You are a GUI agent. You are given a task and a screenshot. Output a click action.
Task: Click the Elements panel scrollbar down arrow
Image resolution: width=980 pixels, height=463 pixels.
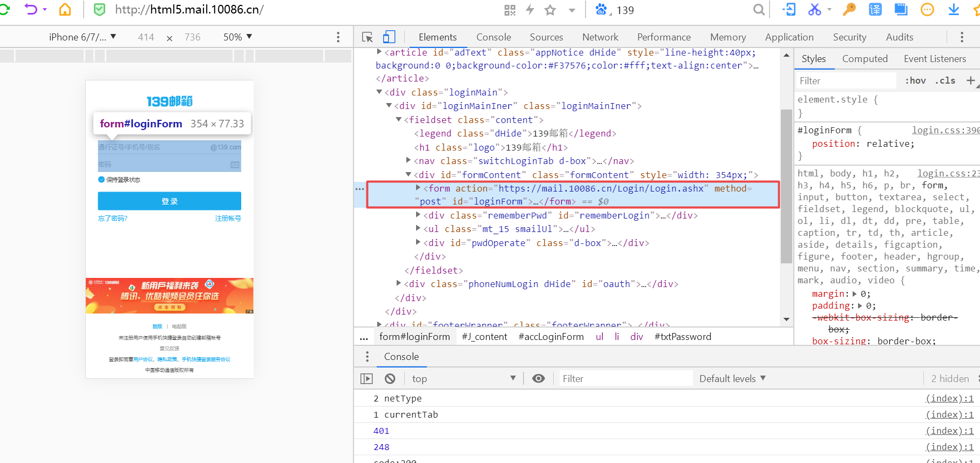[x=786, y=319]
